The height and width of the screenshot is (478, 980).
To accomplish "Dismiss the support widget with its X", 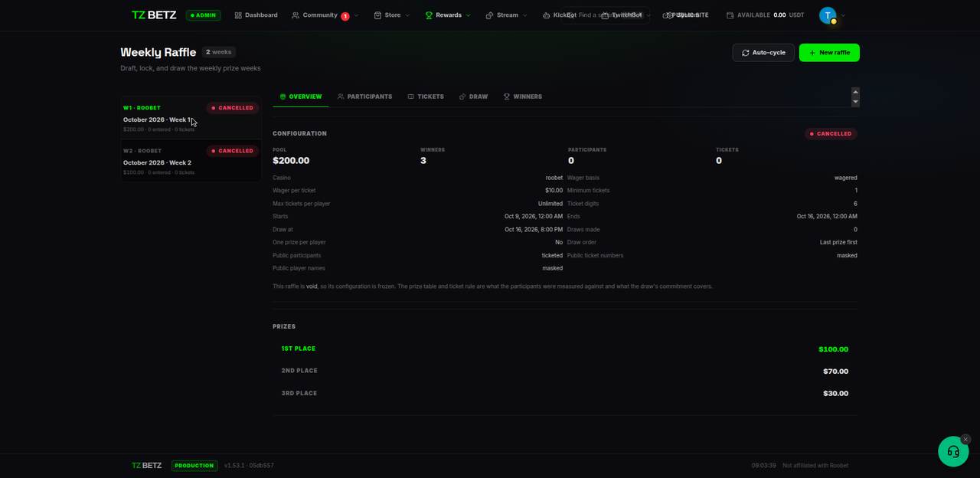I will pos(965,440).
